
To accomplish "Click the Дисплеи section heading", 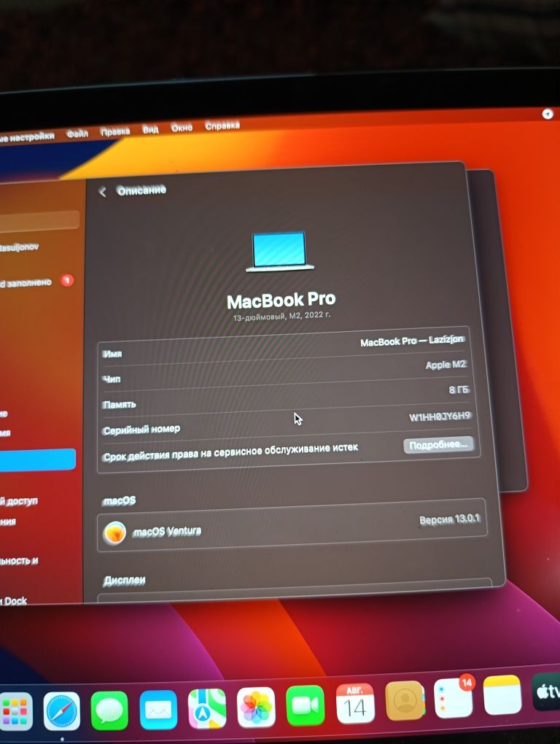I will [124, 581].
